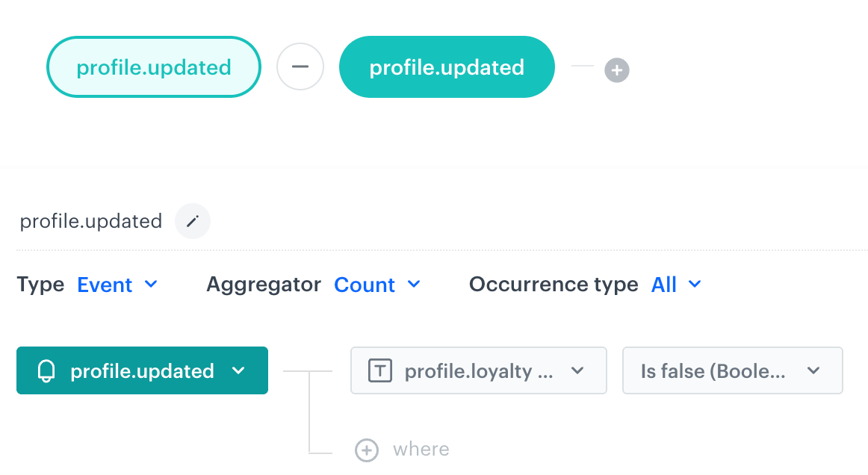Expand the profile.loyalty parameter dropdown
The image size is (868, 475).
tap(478, 371)
